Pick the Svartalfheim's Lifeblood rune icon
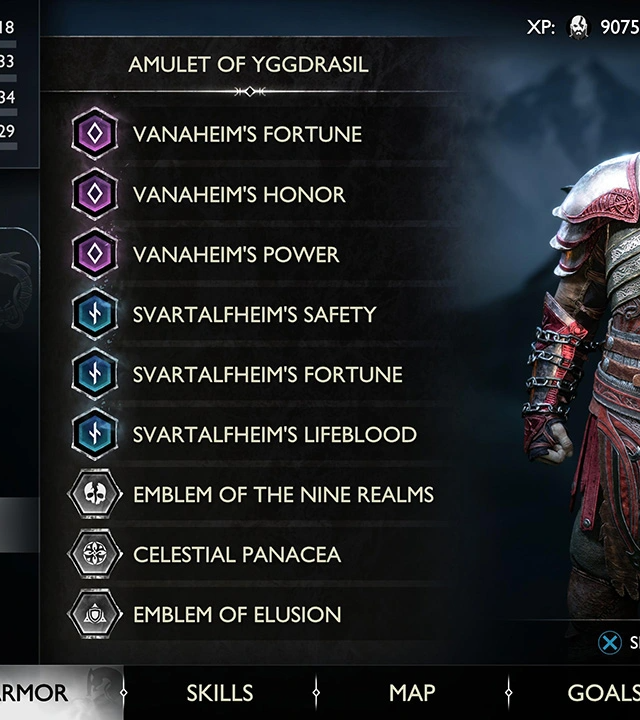Screen dimensions: 640x720 (95, 434)
